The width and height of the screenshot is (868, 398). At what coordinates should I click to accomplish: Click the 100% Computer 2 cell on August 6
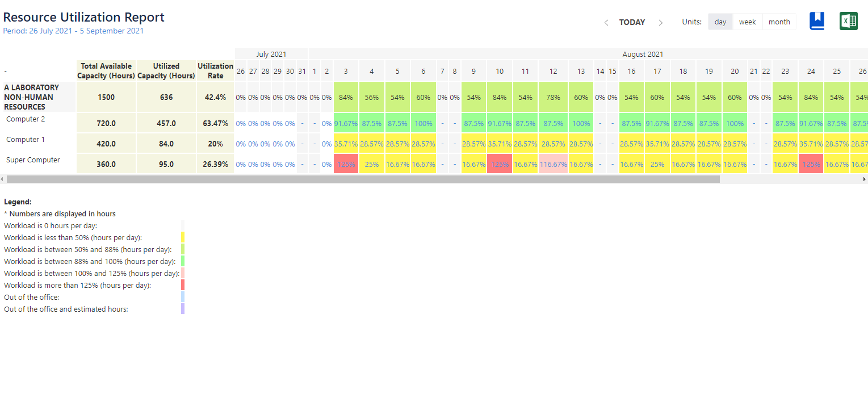[x=423, y=123]
